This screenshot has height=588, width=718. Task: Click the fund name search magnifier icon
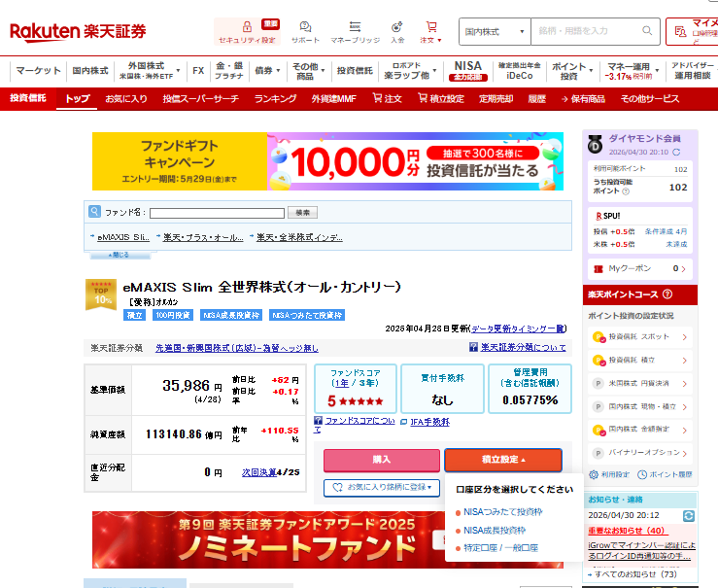click(x=94, y=212)
